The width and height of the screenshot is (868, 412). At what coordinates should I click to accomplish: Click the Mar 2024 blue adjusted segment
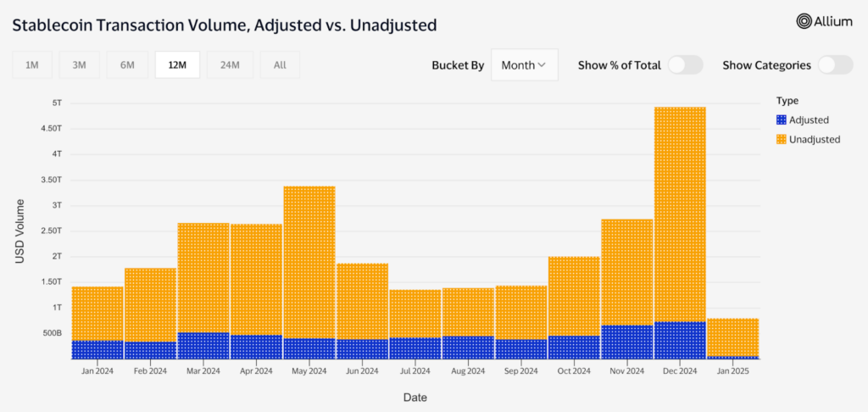click(203, 345)
